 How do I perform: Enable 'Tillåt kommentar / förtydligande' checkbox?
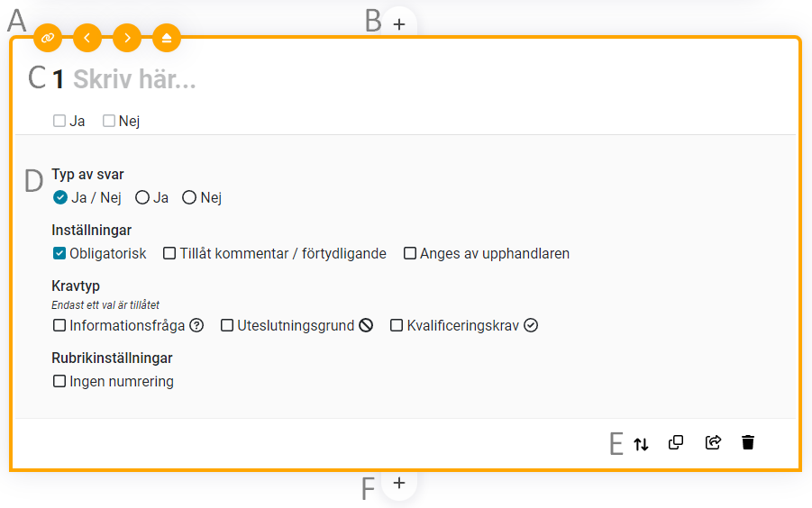pos(169,253)
